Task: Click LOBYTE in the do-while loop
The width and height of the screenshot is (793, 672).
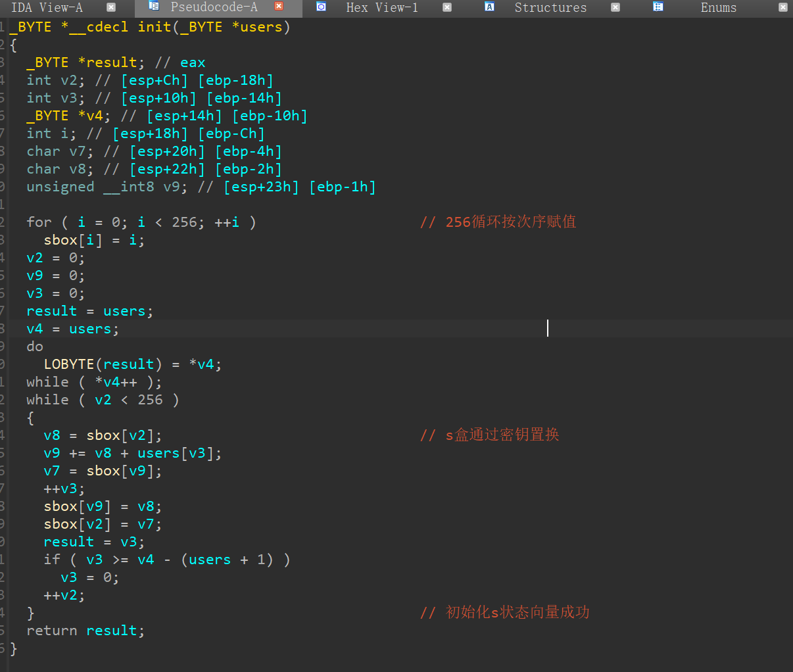Action: 68,364
